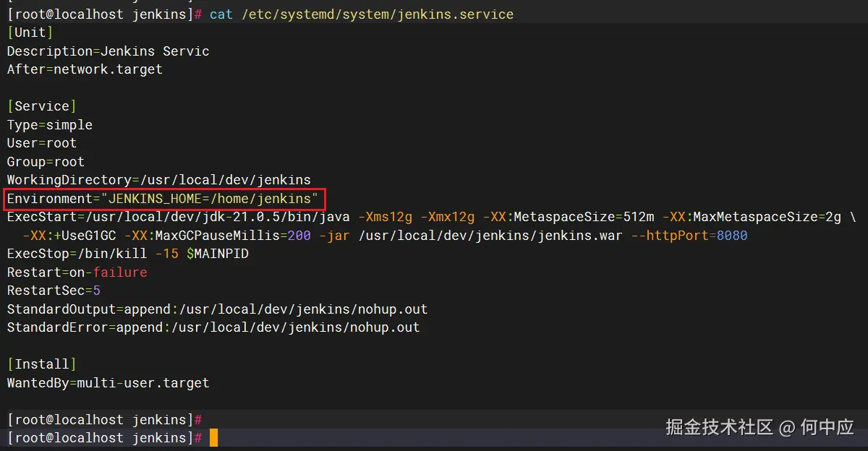Click the Description=Jenkins Servic line

(108, 51)
